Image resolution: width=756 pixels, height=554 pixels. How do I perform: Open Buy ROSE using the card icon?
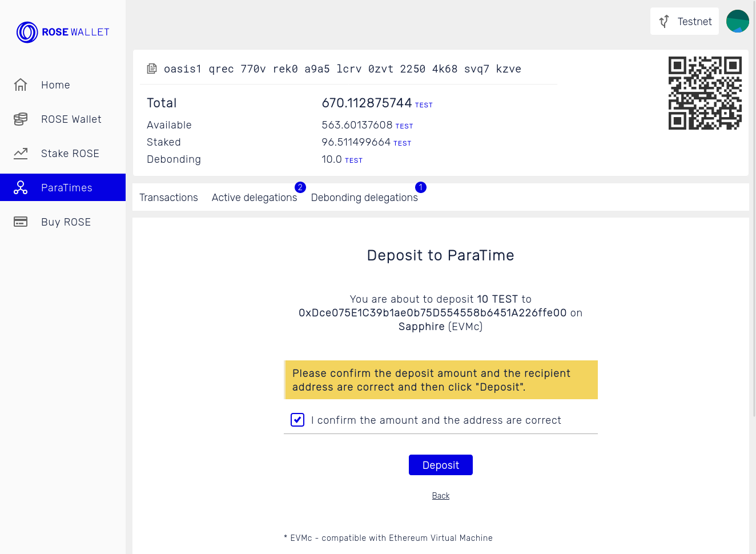click(x=21, y=222)
